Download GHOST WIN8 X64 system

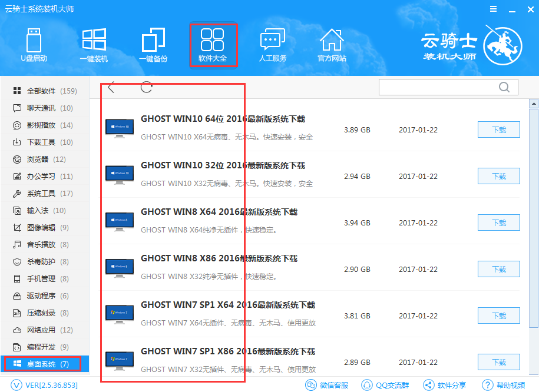499,222
